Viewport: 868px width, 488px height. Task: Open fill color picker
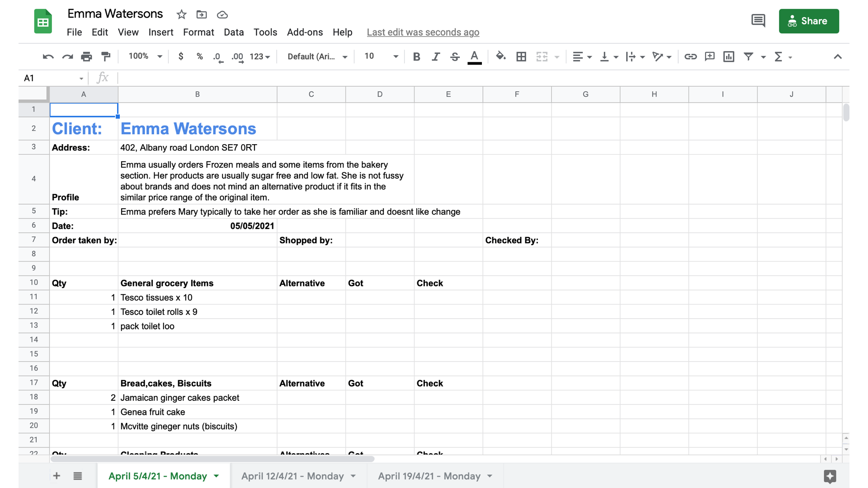click(x=500, y=56)
